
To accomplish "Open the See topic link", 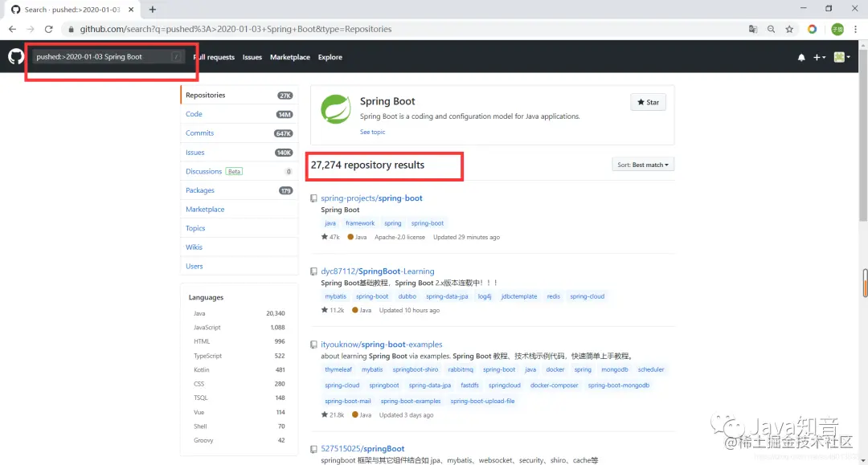I will pos(372,133).
